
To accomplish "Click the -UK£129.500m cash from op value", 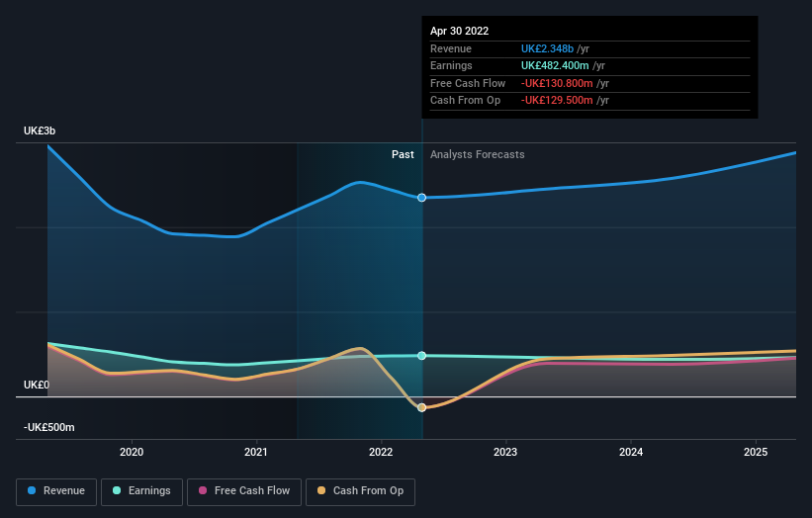I will click(557, 101).
